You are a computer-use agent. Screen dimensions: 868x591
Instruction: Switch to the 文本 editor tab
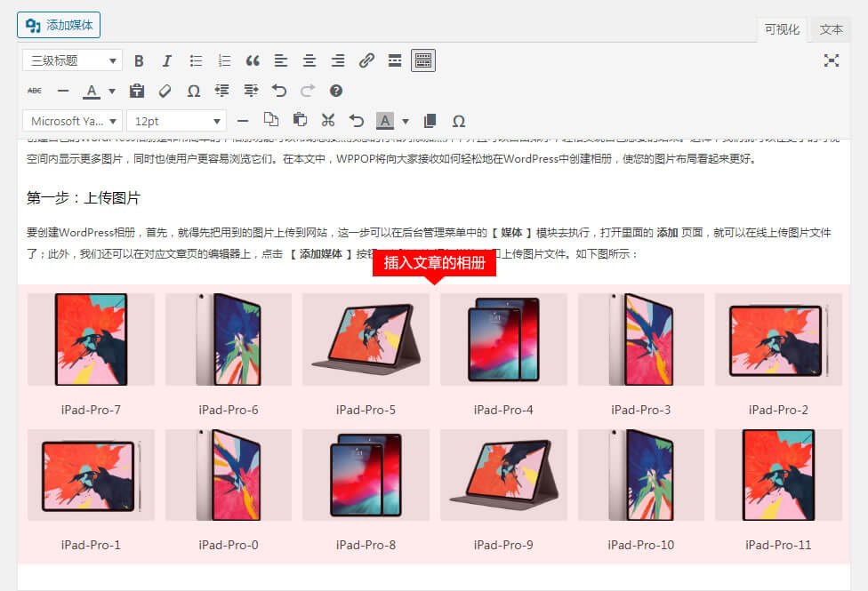831,29
